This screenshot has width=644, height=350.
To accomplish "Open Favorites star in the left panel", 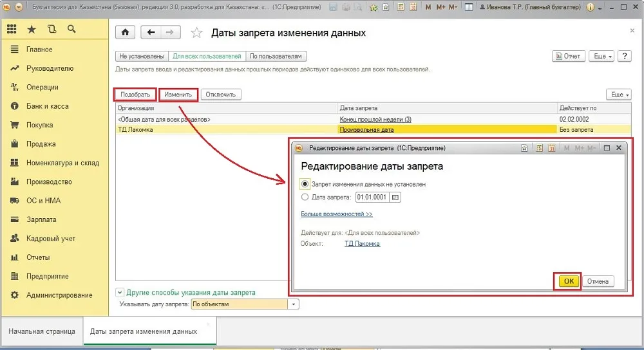I will (32, 29).
